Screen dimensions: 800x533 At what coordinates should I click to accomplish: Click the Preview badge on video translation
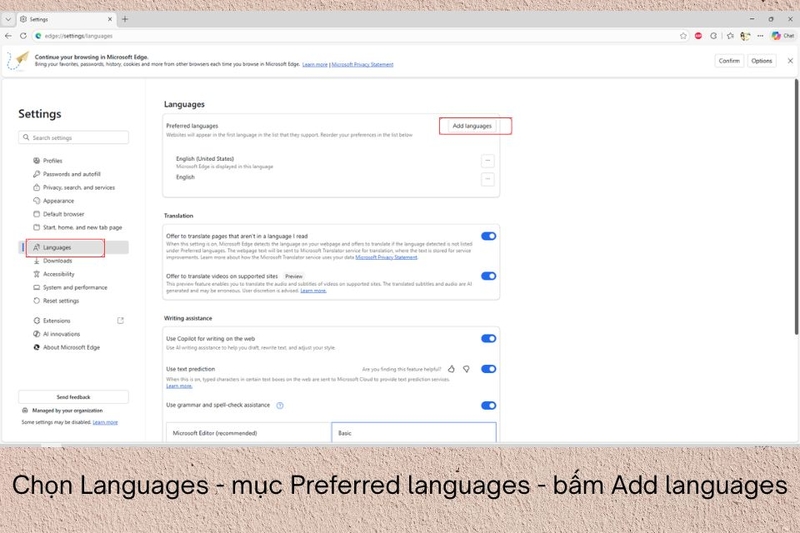(293, 276)
